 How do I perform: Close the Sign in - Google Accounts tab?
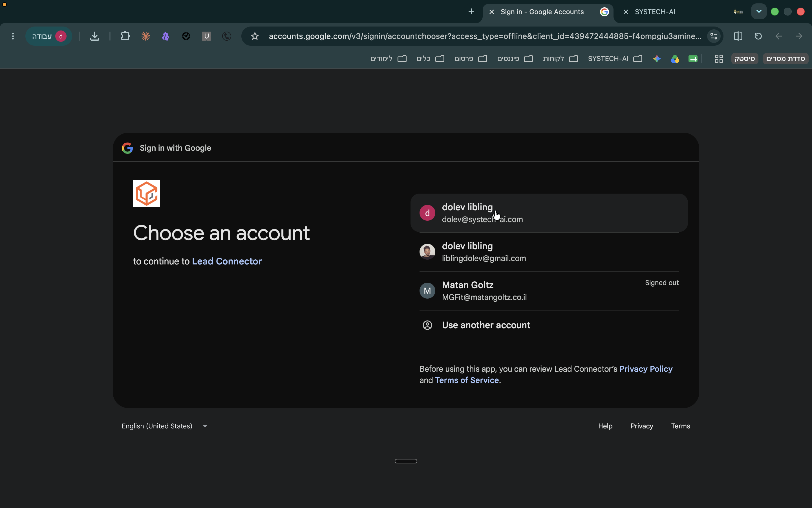tap(491, 12)
